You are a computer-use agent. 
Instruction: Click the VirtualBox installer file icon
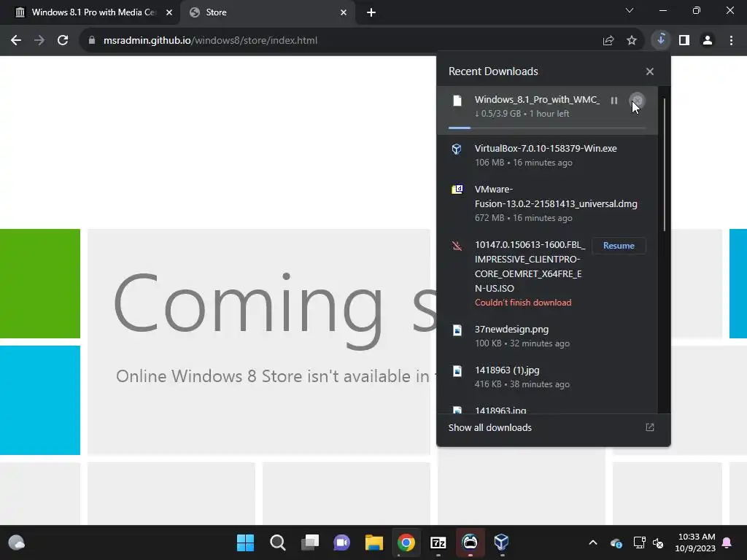pos(457,149)
